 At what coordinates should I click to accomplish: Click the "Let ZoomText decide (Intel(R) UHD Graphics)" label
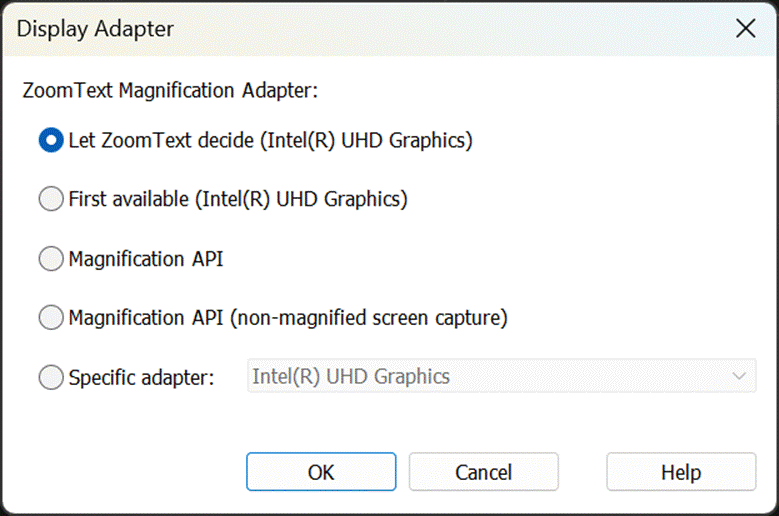pos(270,141)
